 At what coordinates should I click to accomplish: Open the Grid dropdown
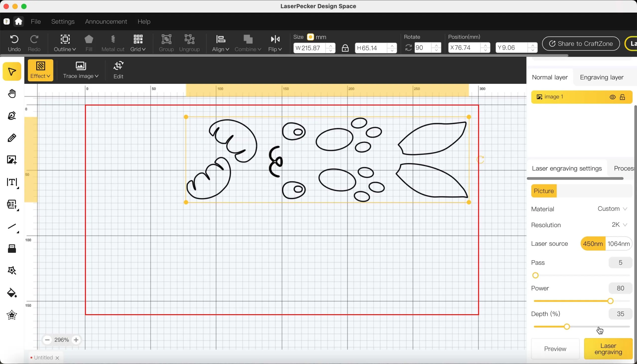(x=138, y=43)
